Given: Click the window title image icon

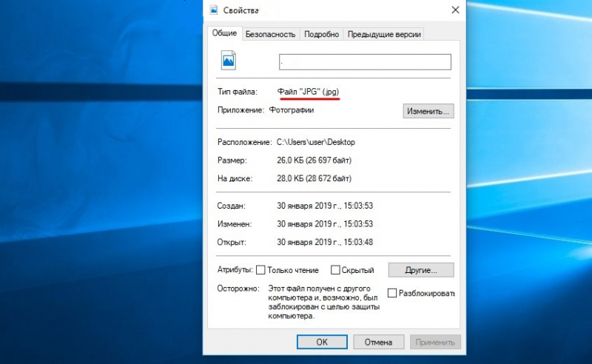Looking at the screenshot, I should click(x=214, y=10).
